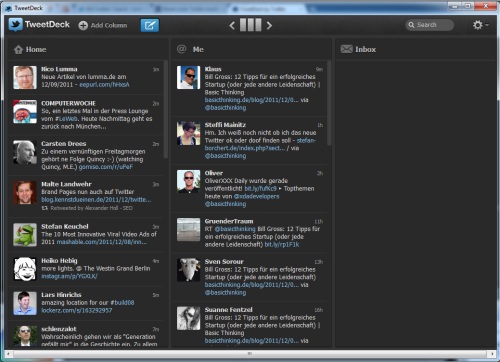Click the #build08 hashtag

coord(122,303)
